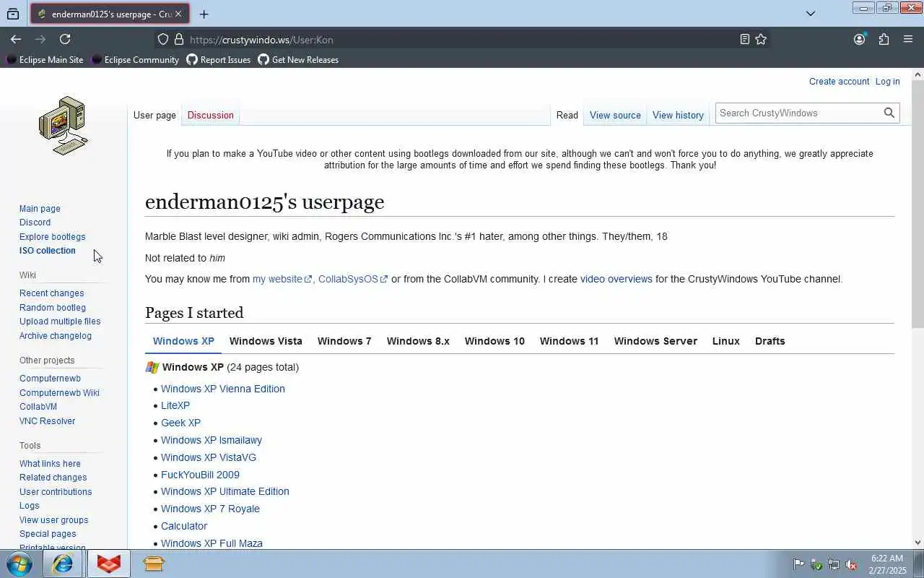
Task: Open the Discord sidebar link
Action: [x=35, y=223]
